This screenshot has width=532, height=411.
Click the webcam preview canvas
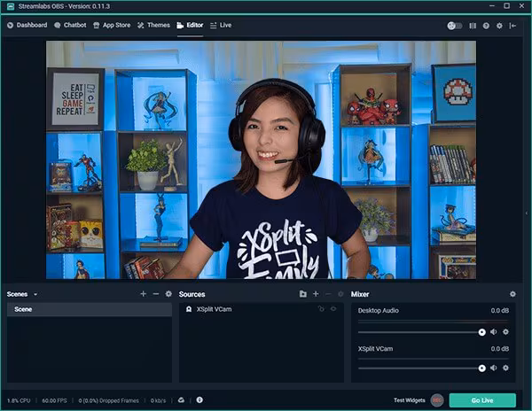[261, 160]
